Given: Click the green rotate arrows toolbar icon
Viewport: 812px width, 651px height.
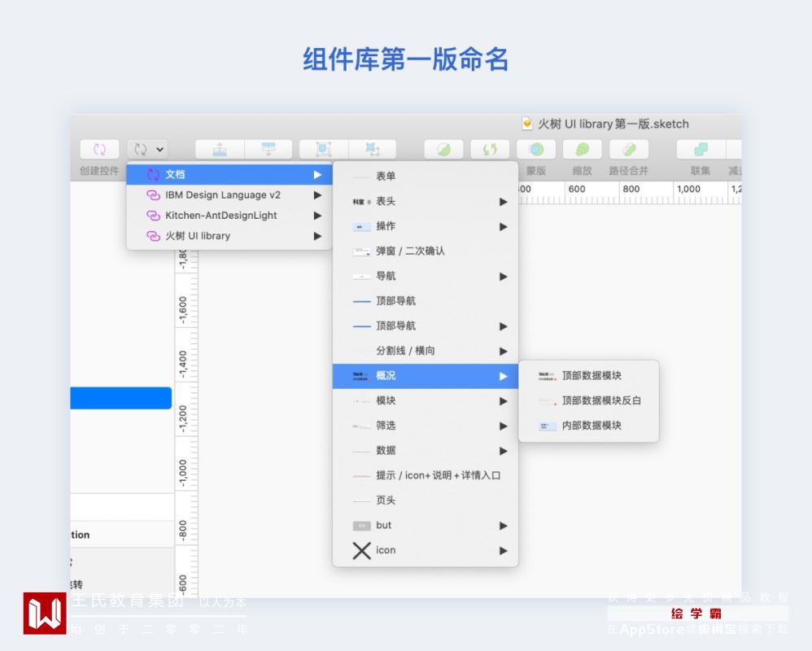Looking at the screenshot, I should tap(490, 150).
